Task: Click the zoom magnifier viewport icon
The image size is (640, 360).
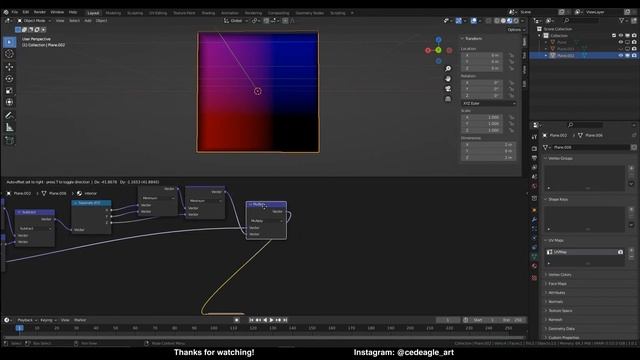Action: [448, 69]
